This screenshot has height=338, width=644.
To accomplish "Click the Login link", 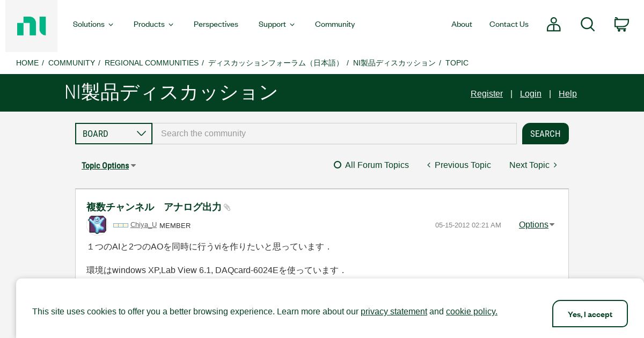I will (x=531, y=93).
